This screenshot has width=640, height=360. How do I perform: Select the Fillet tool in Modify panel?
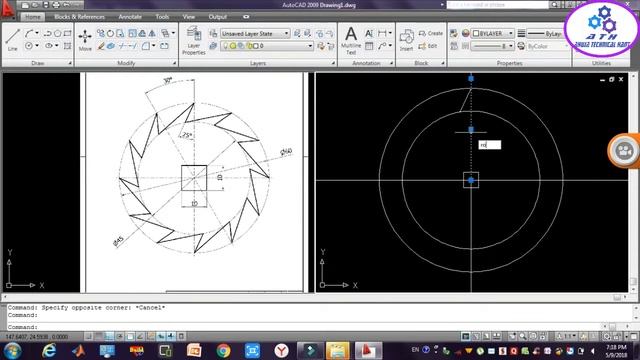point(146,46)
